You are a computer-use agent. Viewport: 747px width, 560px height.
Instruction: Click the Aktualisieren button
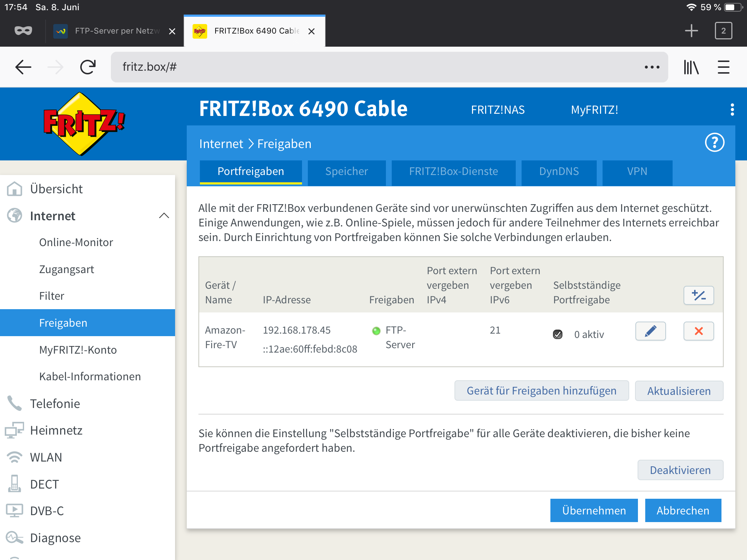(x=679, y=391)
